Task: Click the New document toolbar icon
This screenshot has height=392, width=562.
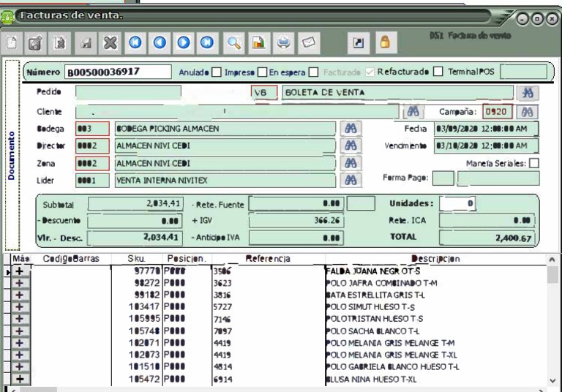Action: pos(12,42)
